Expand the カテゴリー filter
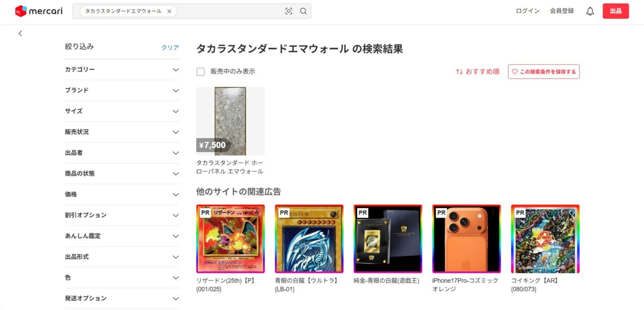The image size is (644, 310). (x=122, y=69)
